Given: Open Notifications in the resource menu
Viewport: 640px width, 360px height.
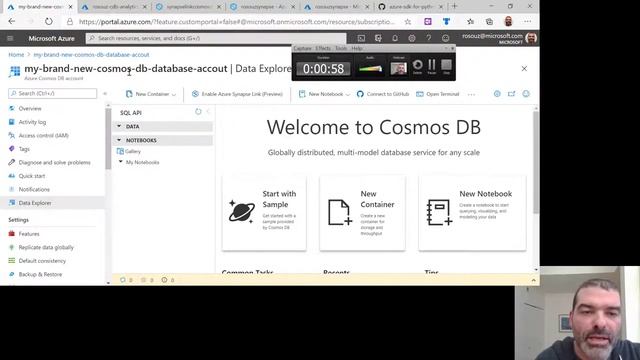Looking at the screenshot, I should pos(34,189).
